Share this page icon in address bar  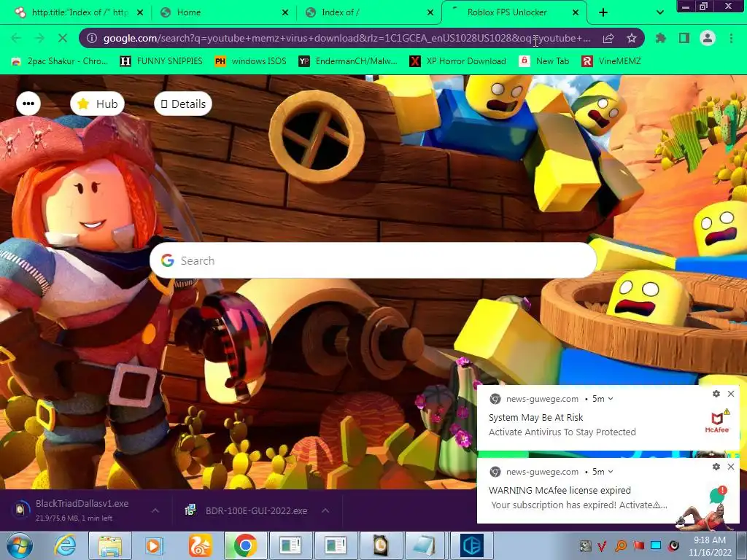coord(608,38)
